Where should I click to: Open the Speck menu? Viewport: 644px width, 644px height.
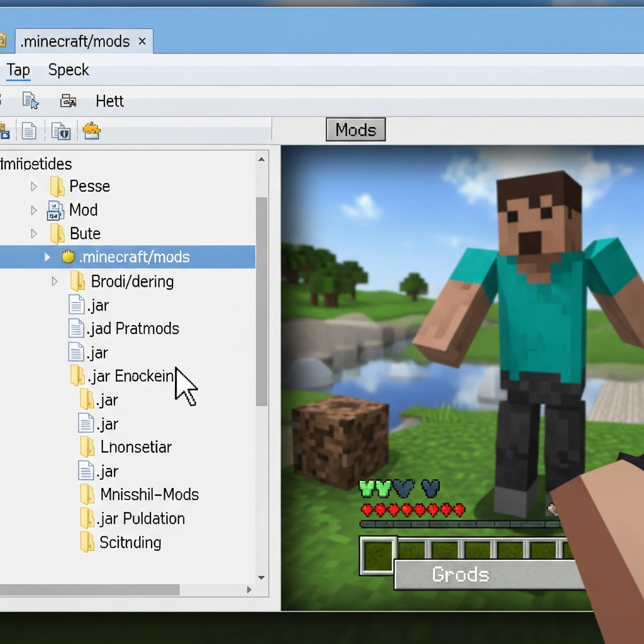pos(68,70)
